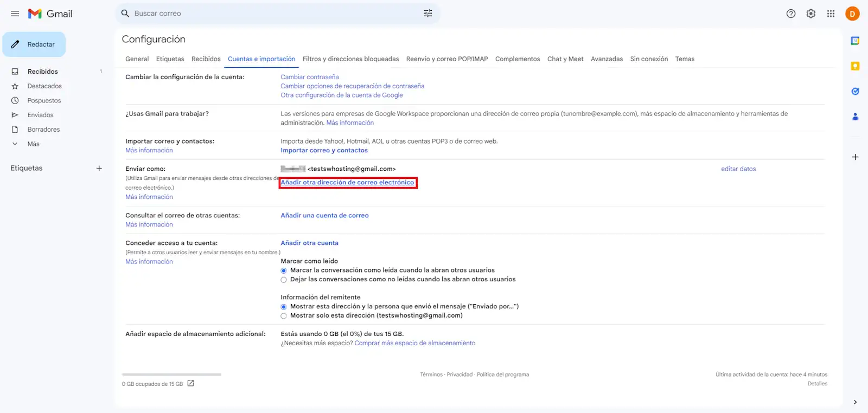Click Términos footer link
Image resolution: width=868 pixels, height=413 pixels.
(x=431, y=375)
